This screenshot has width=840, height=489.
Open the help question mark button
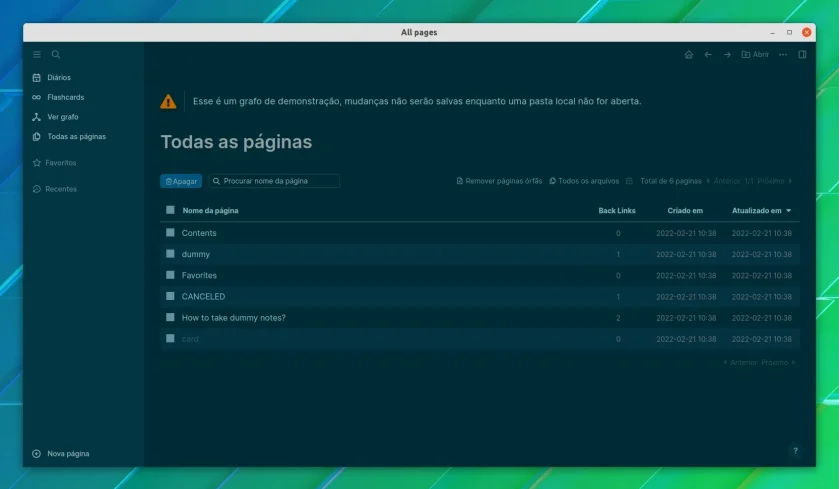pos(796,450)
